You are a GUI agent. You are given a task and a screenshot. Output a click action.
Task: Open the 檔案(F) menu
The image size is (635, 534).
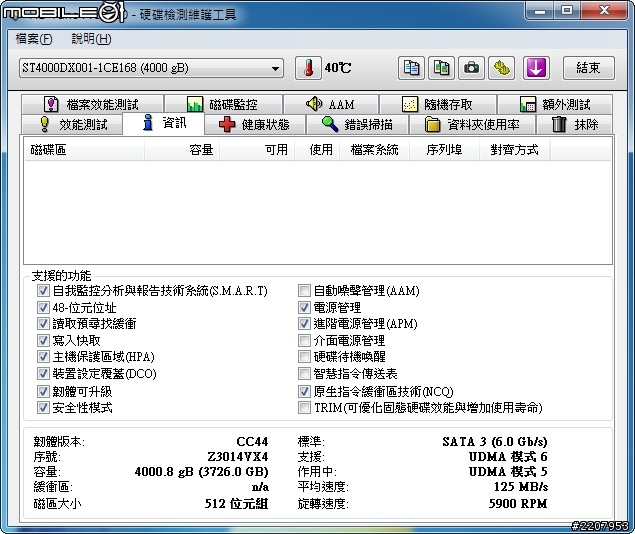tap(34, 39)
